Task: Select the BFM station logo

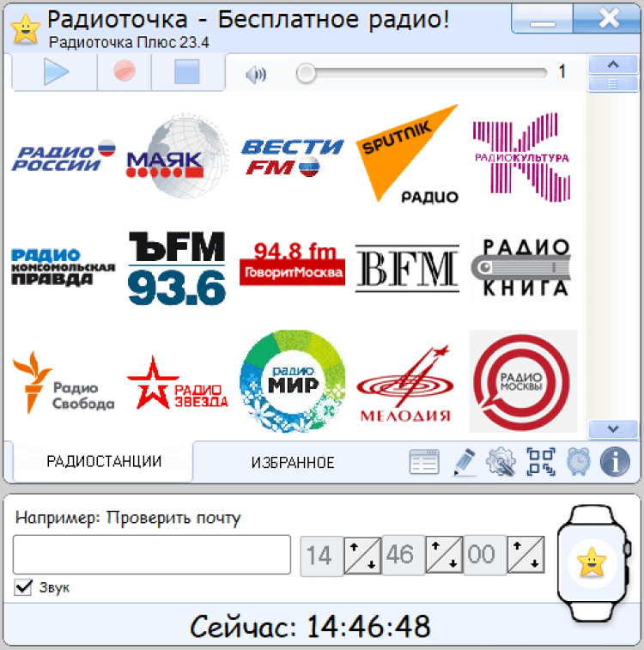Action: pos(407,269)
